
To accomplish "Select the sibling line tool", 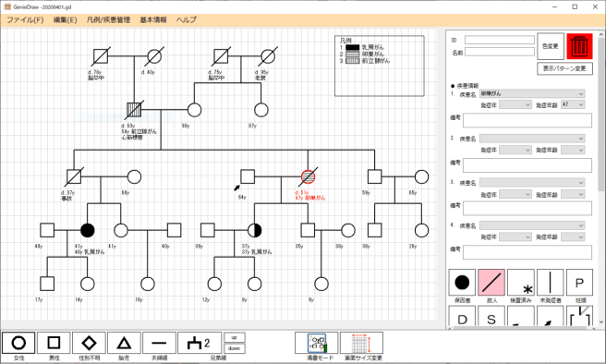I will [x=200, y=343].
